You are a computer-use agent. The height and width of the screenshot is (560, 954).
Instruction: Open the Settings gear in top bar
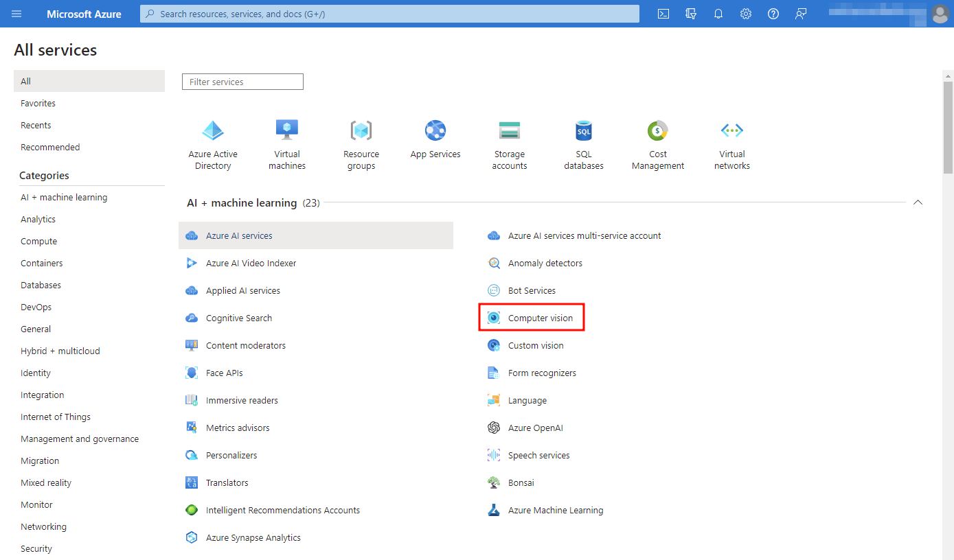[x=746, y=14]
